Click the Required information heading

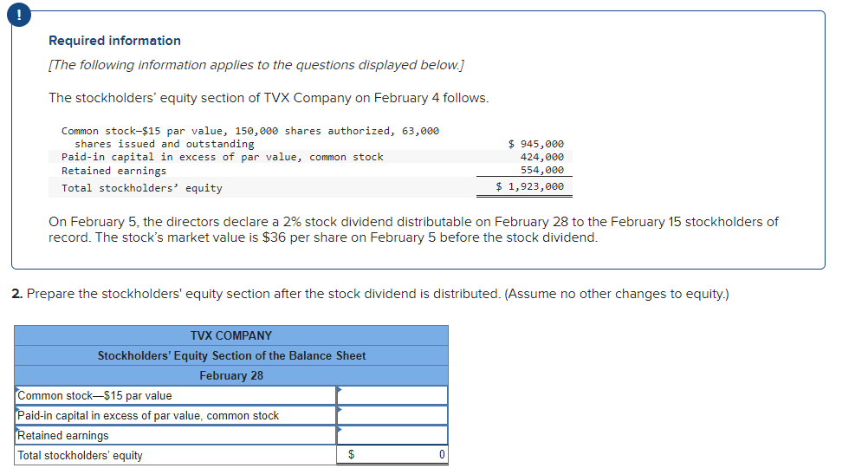(x=114, y=41)
